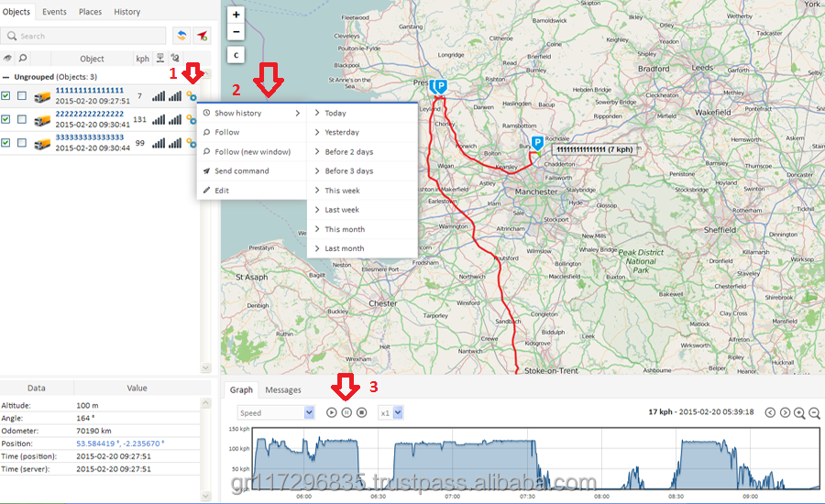The image size is (825, 504).
Task: Click the object search input field
Action: click(x=87, y=36)
